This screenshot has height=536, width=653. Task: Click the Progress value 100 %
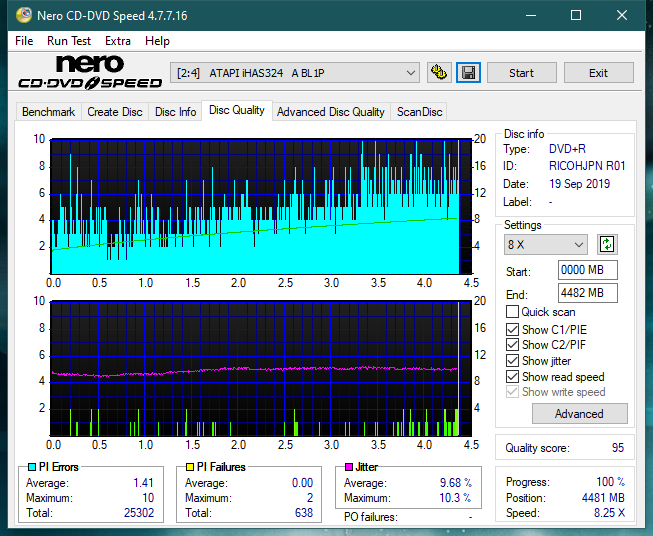[x=610, y=482]
